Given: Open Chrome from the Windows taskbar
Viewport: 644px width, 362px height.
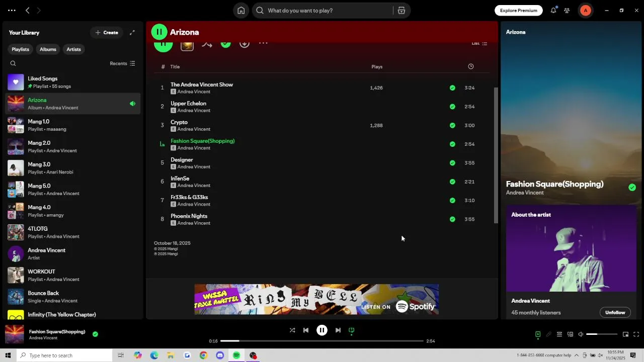Looking at the screenshot, I should click(x=203, y=355).
